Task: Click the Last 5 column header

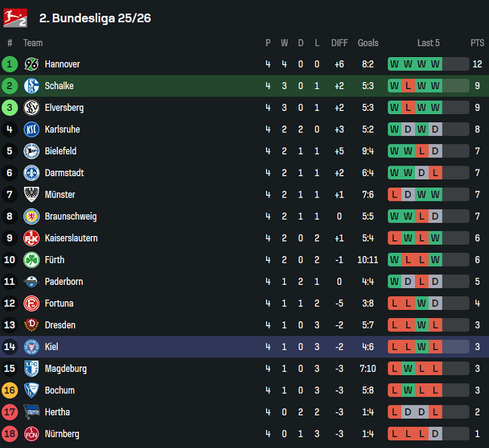Action: click(428, 43)
